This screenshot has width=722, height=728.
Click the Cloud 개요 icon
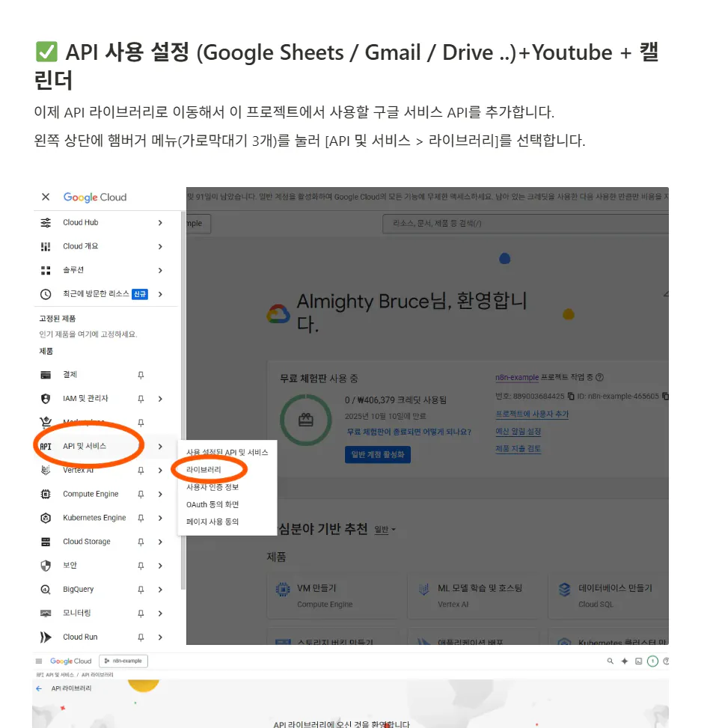(46, 247)
